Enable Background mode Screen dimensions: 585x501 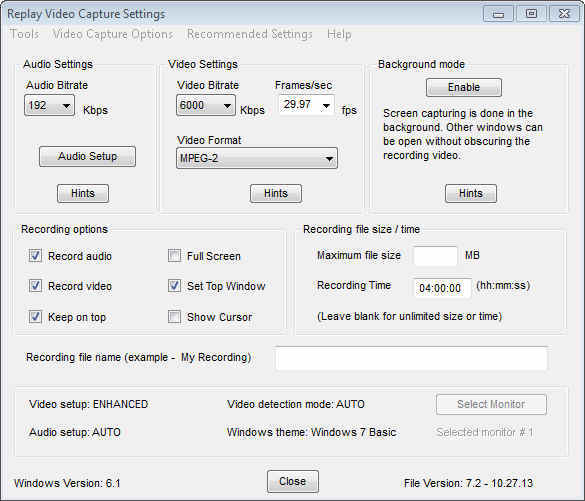coord(464,87)
